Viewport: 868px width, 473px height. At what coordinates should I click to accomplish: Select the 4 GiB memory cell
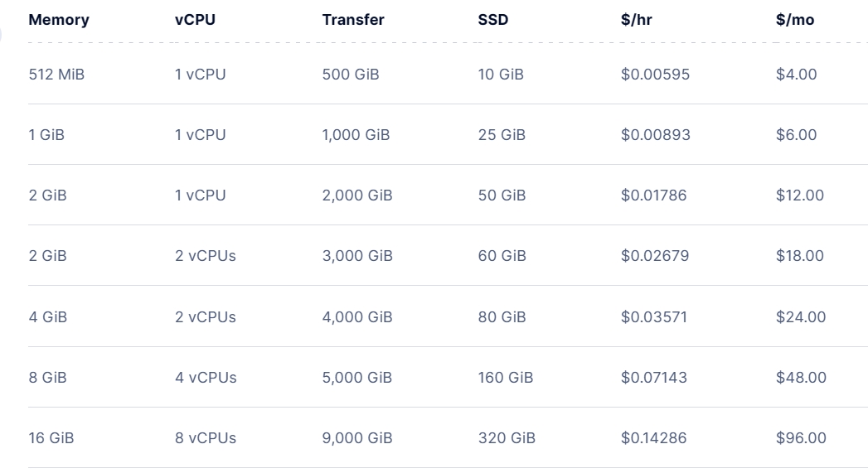[47, 316]
